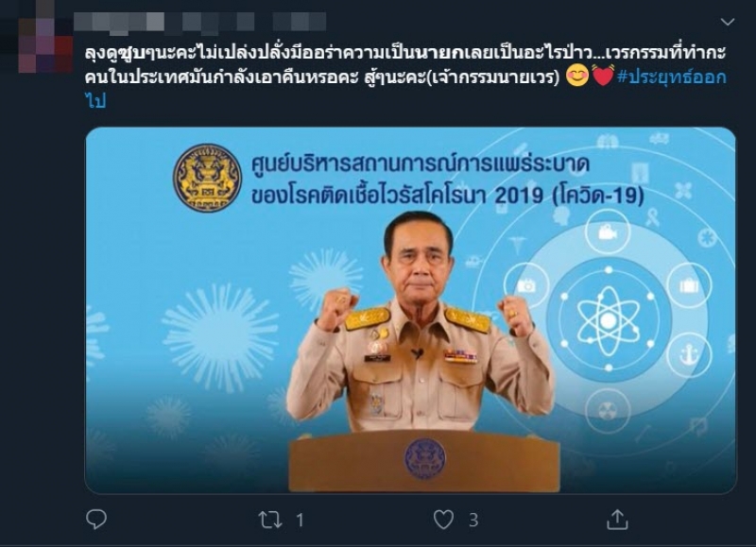Click the anchor circle icon
This screenshot has height=547, width=756.
pyautogui.click(x=689, y=355)
